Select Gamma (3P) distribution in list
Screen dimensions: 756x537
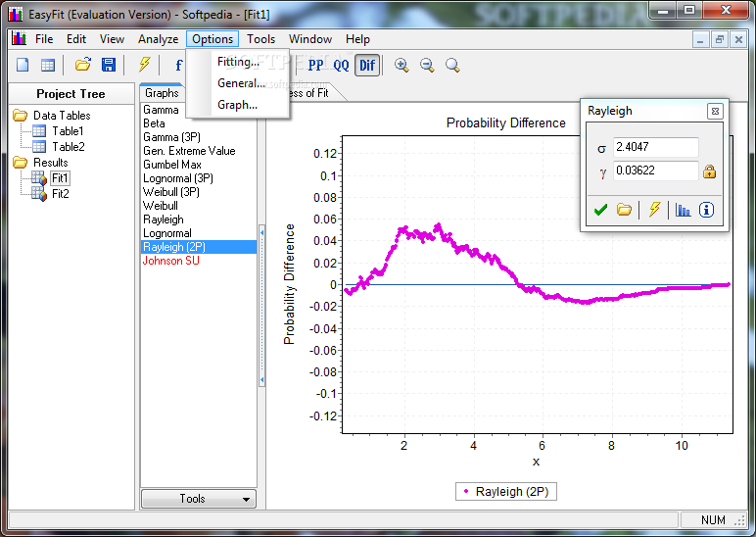[x=199, y=137]
